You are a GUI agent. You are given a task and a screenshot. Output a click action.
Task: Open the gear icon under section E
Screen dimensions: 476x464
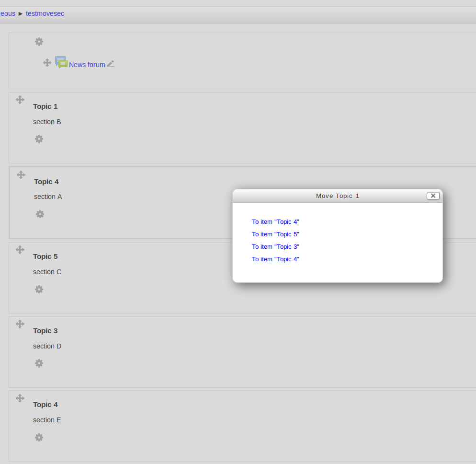[39, 438]
